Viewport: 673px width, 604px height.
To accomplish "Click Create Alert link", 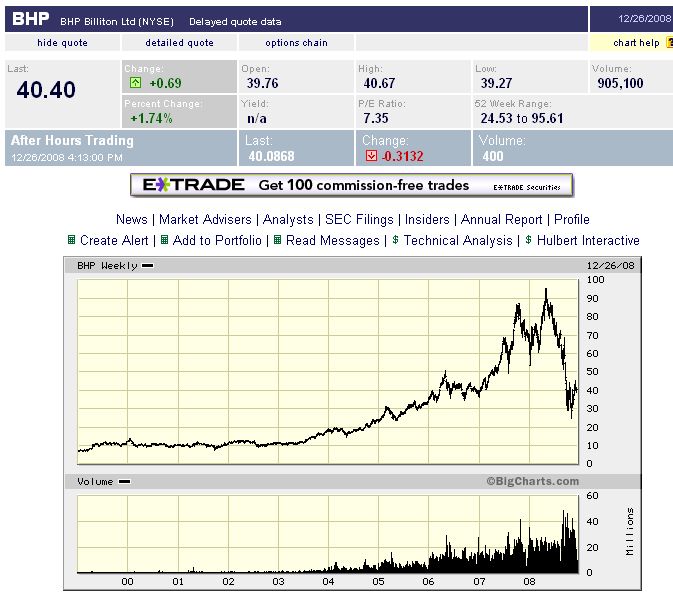I will (x=114, y=240).
